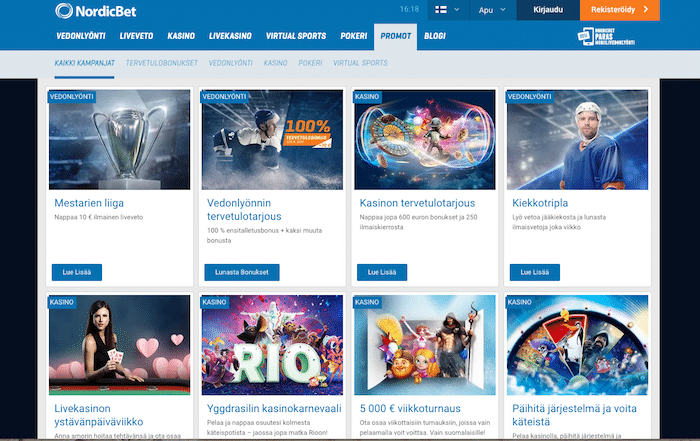Click the 16:18 clock in the header
The image size is (700, 441).
[409, 9]
